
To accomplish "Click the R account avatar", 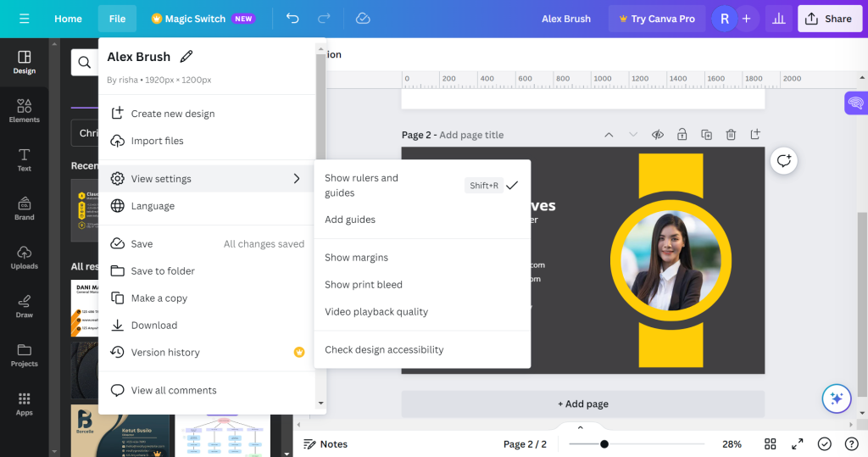I will click(724, 19).
